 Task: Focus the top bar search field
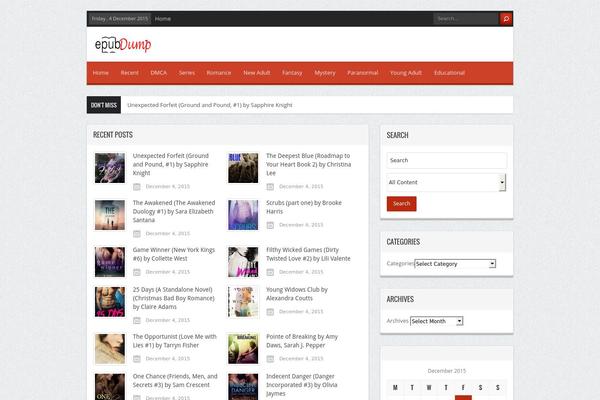coord(466,18)
